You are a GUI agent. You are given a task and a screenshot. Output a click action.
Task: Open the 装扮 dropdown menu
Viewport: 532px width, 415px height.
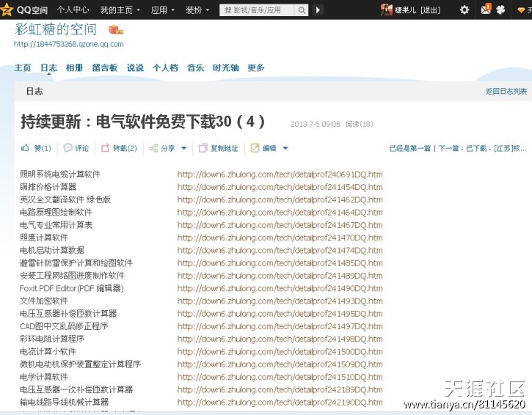click(197, 10)
